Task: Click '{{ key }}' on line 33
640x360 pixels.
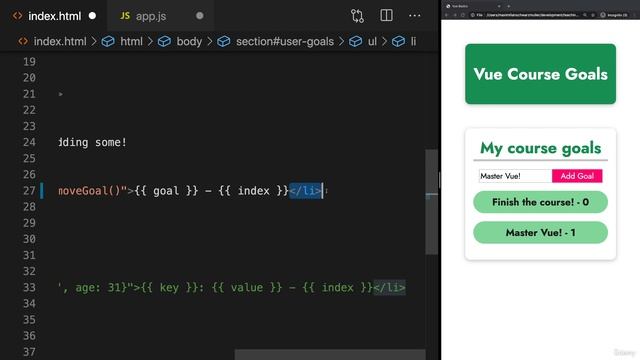Action: [x=169, y=287]
